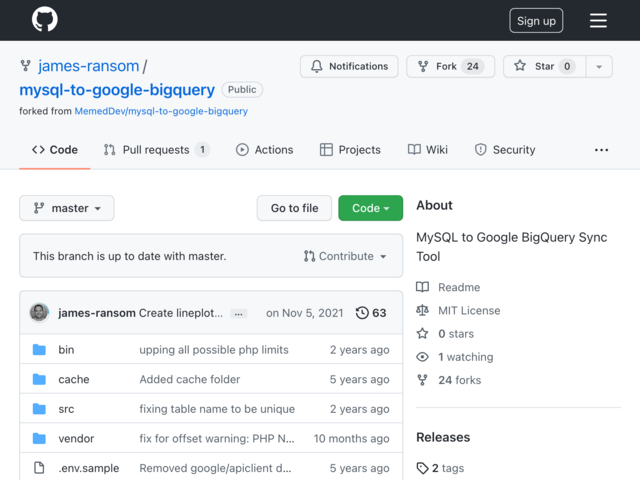The width and height of the screenshot is (640, 480).
Task: Click the star icon beside 0 stars
Action: pyautogui.click(x=422, y=333)
